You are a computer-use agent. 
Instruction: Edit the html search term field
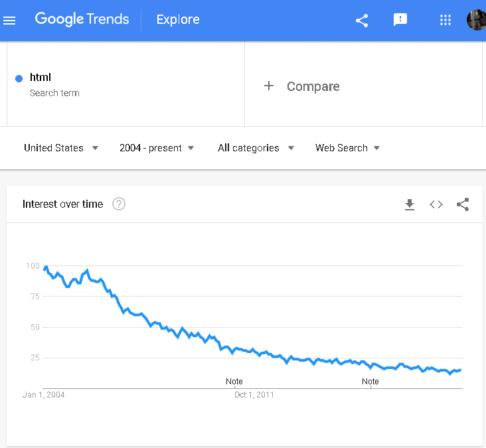[x=125, y=84]
